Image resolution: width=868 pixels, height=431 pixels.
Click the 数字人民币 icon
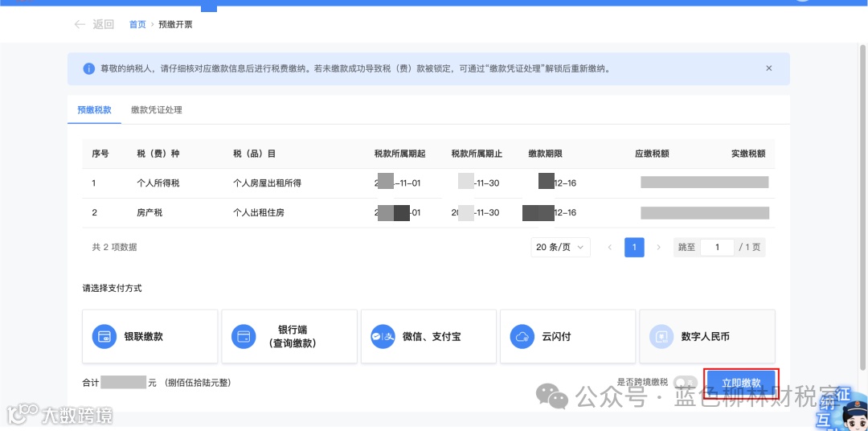click(661, 336)
